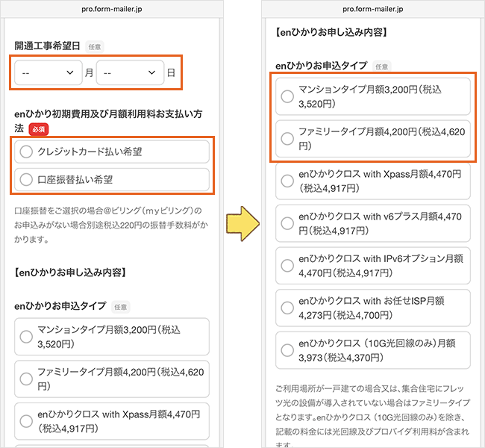Click 【enひかりお申し込み内容】 heading in left screen

(70, 273)
